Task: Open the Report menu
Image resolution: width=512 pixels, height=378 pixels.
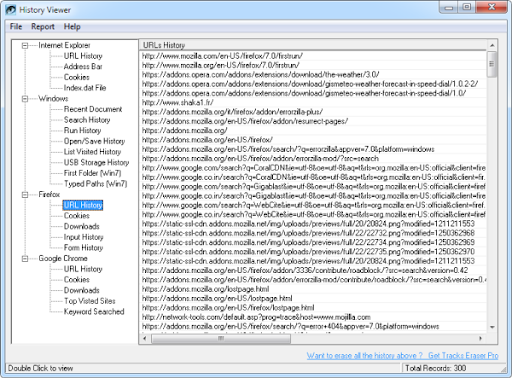Action: tap(43, 27)
